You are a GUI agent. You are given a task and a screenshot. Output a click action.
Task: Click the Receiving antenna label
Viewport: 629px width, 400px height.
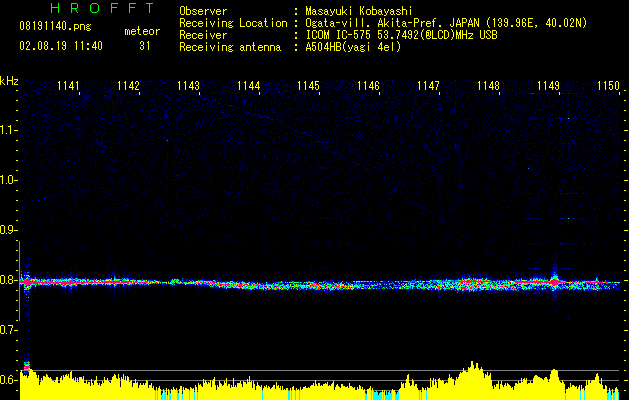coord(230,47)
